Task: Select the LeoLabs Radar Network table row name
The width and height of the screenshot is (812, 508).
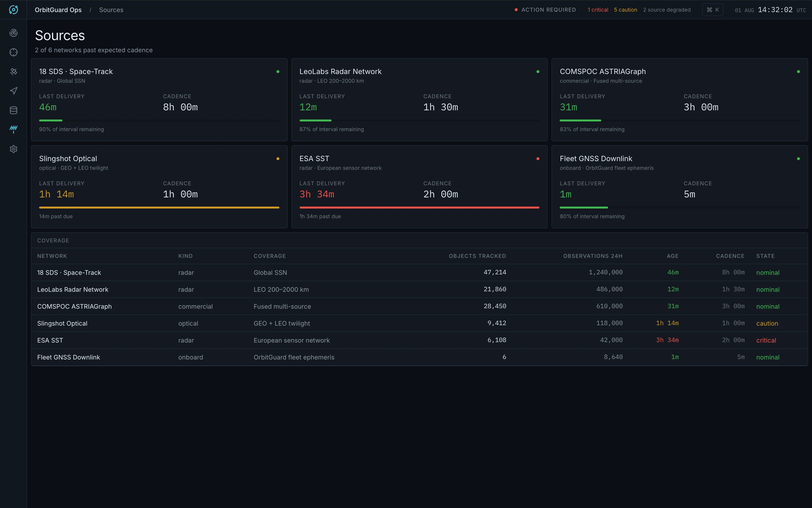Action: point(72,290)
